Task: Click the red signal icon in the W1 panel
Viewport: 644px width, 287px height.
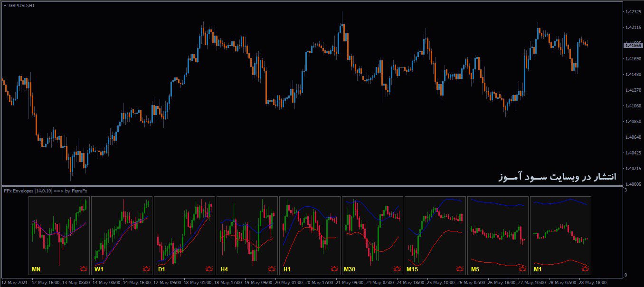Action: (x=147, y=269)
